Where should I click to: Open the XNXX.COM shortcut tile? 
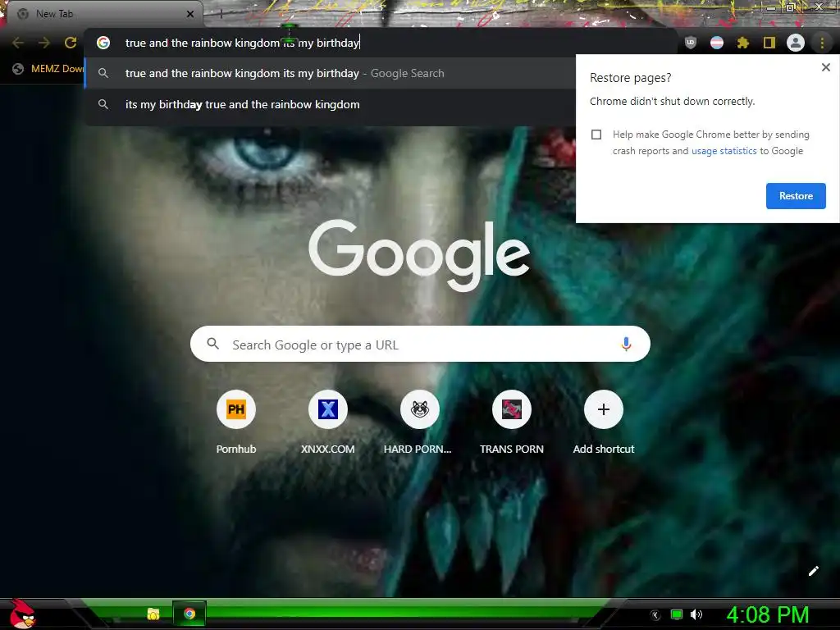click(x=328, y=422)
